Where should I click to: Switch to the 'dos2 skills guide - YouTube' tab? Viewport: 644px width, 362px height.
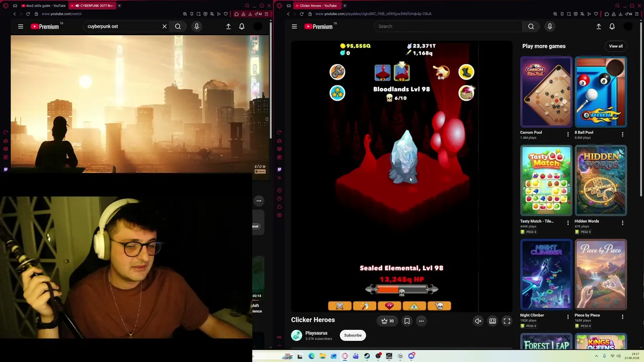click(43, 6)
